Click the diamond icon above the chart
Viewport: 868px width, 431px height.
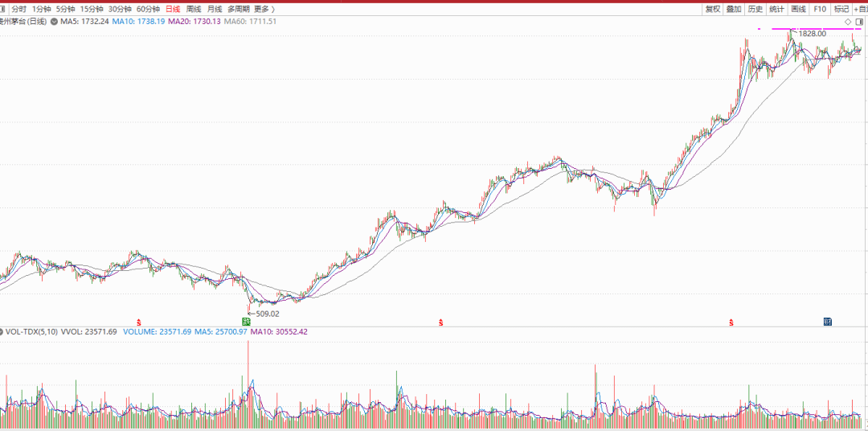pyautogui.click(x=848, y=22)
